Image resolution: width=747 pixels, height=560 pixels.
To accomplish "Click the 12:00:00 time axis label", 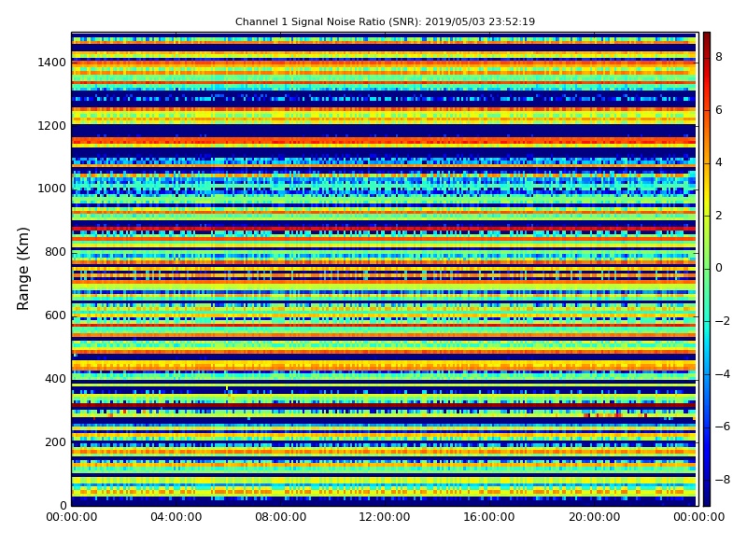I will 385,517.
